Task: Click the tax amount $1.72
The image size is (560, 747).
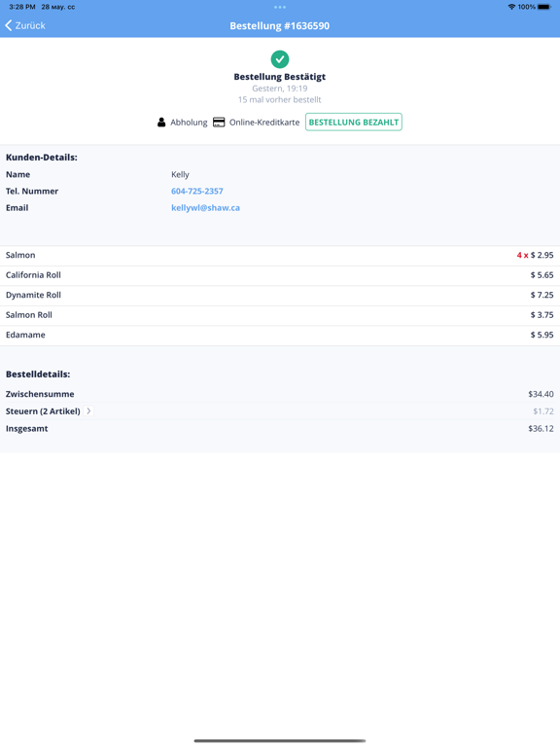Action: (x=543, y=411)
